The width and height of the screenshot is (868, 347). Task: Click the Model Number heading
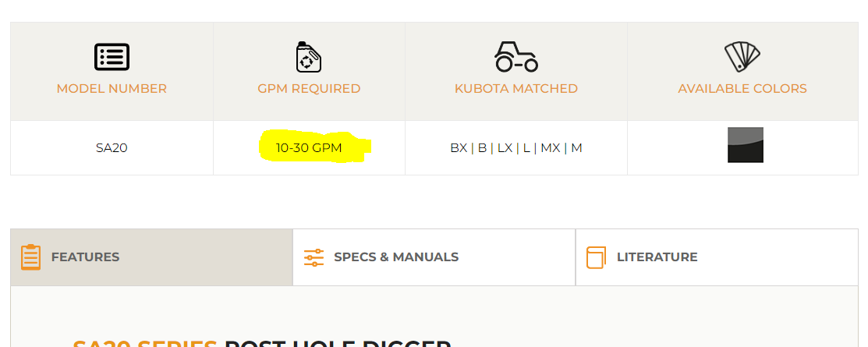tap(112, 89)
